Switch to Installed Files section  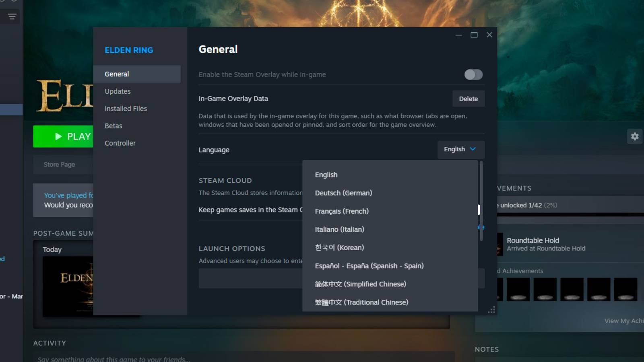click(x=126, y=109)
